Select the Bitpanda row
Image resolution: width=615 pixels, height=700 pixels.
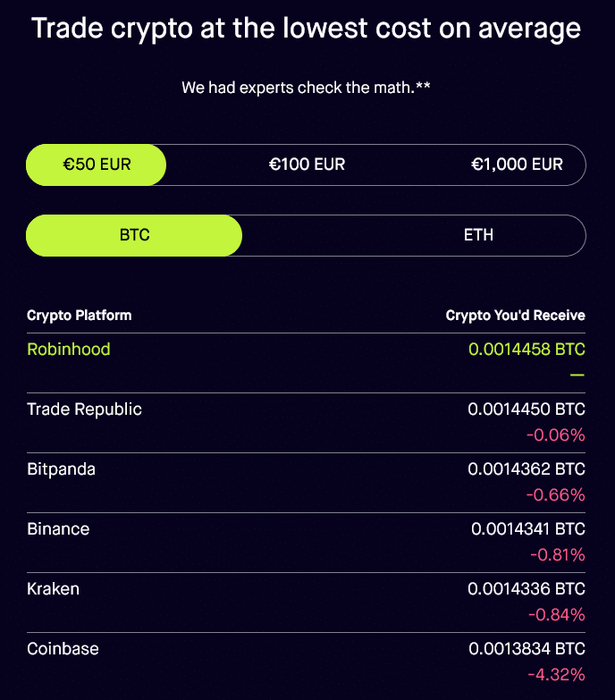pos(307,483)
